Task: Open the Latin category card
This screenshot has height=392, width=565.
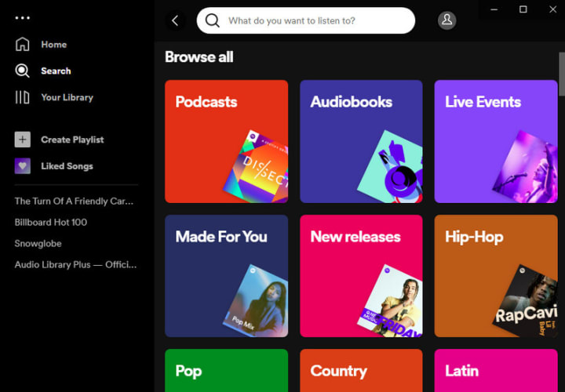Action: 496,370
